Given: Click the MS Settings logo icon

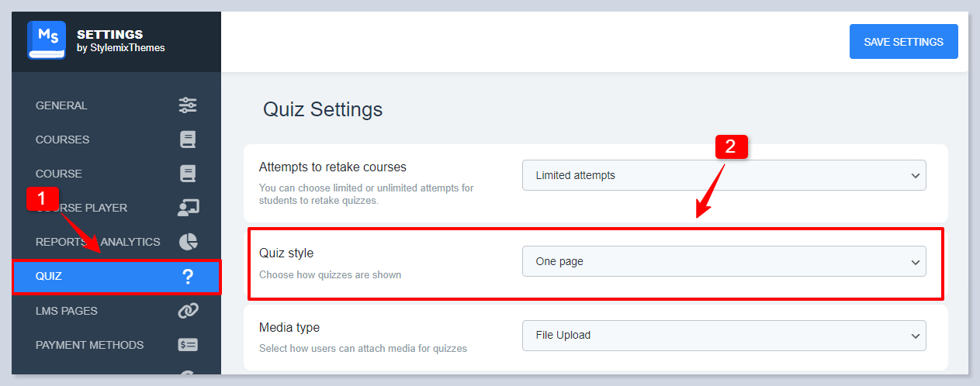Looking at the screenshot, I should point(47,40).
